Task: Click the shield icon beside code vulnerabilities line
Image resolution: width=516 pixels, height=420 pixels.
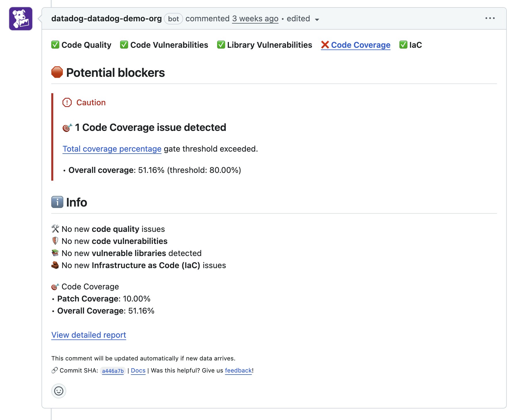Action: [55, 241]
